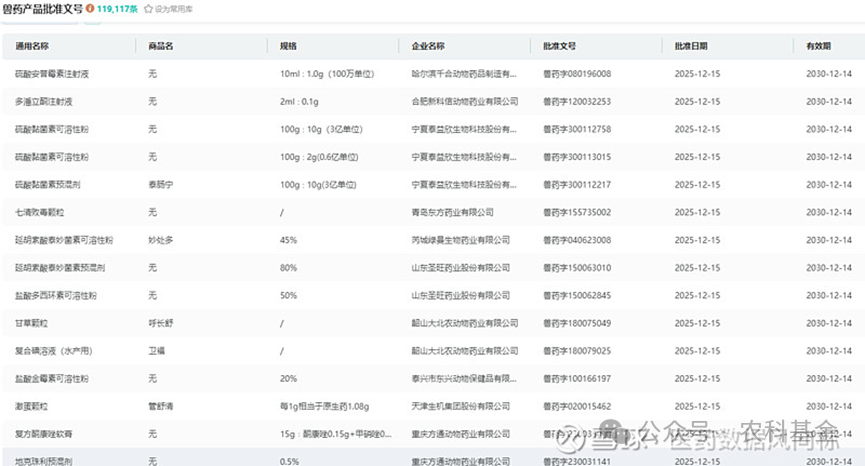Click the 兽药产品批准文号 page title
865x466 pixels.
[x=42, y=9]
